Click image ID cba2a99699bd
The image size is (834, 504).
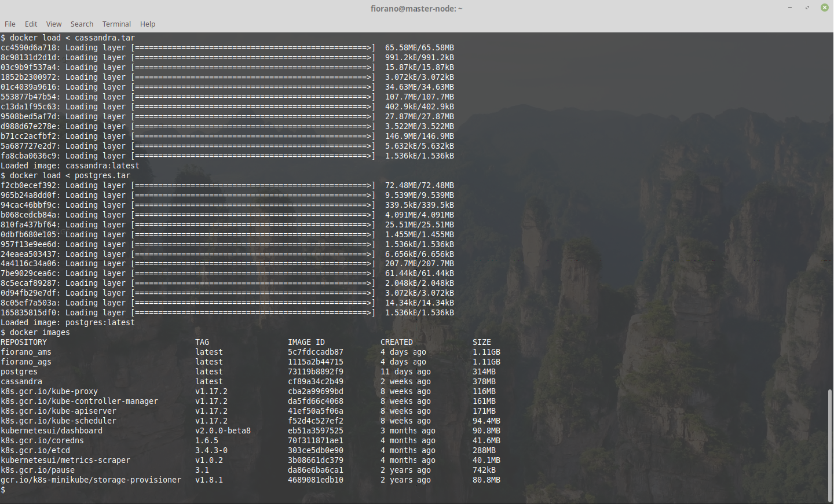tap(316, 391)
